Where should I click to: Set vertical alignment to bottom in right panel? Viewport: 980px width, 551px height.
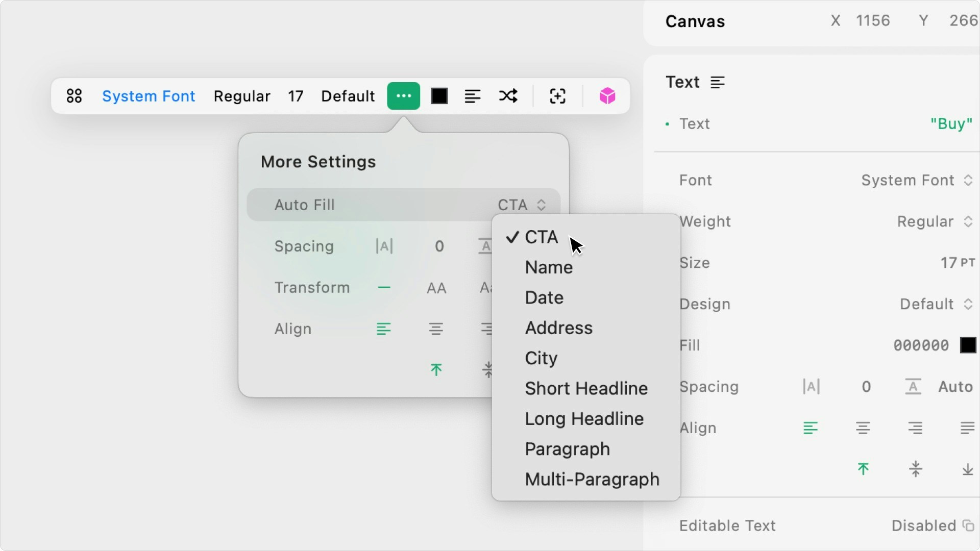967,469
